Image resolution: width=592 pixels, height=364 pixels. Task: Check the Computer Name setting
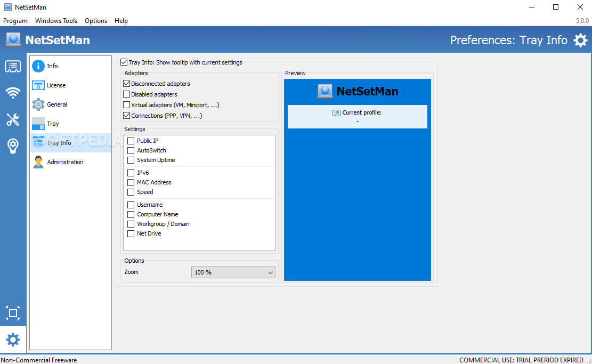click(131, 214)
